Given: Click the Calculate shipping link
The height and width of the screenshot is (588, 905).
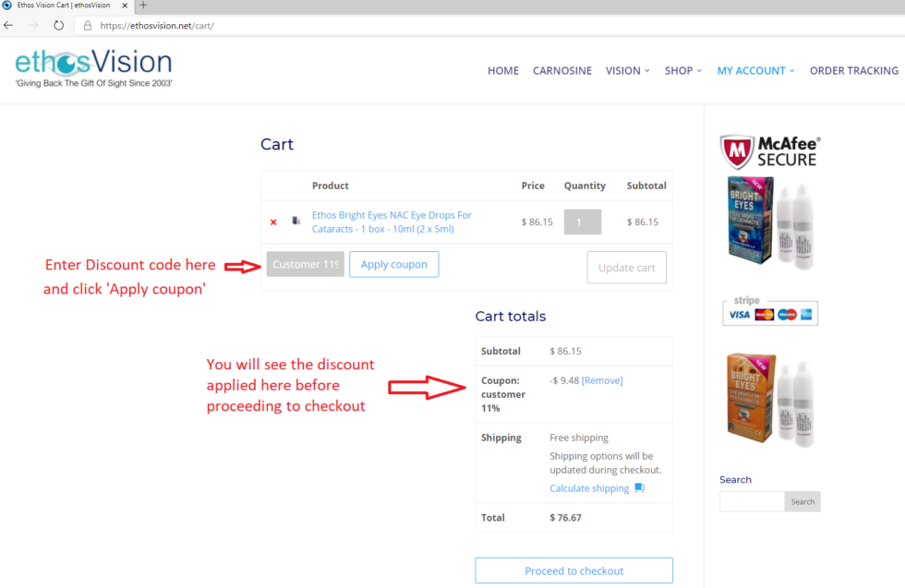Looking at the screenshot, I should (589, 488).
